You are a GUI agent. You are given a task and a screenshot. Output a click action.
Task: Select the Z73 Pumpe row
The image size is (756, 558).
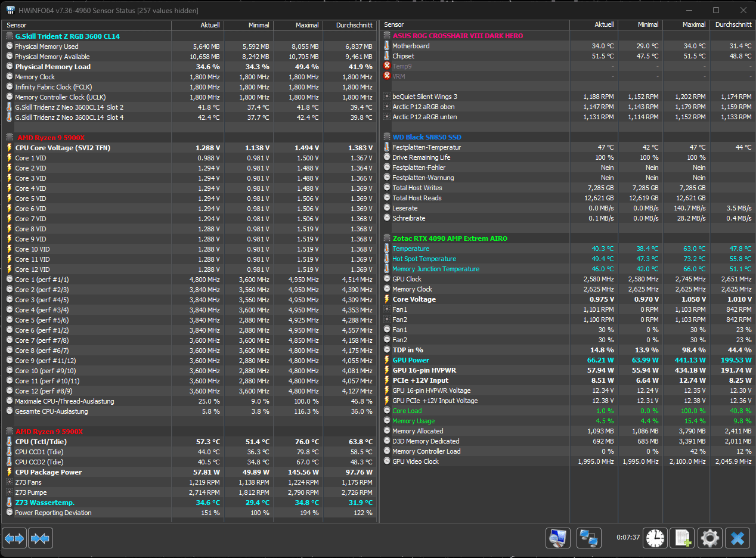coord(190,492)
